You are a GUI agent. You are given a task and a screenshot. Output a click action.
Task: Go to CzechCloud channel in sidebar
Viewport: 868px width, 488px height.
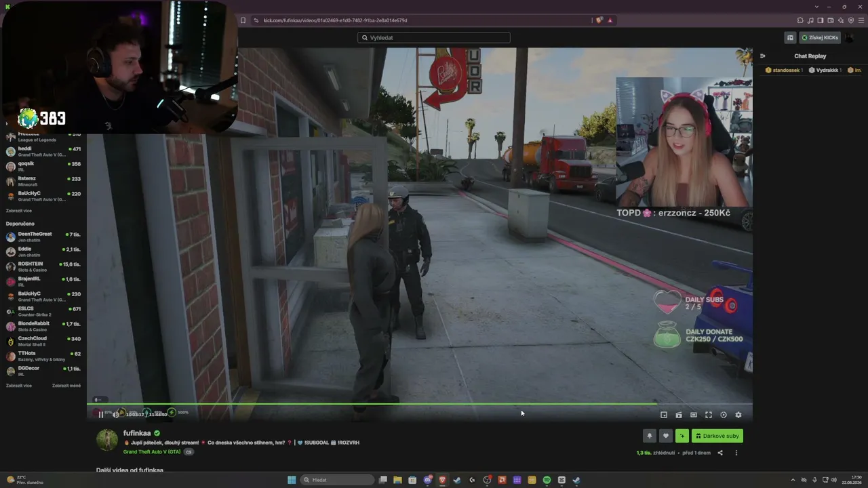[x=43, y=341]
